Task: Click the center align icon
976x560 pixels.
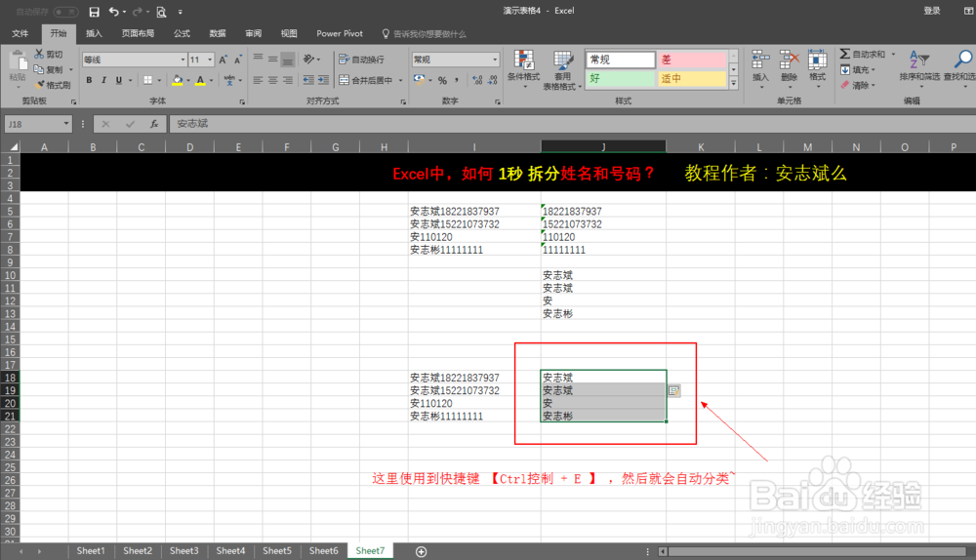Action: pos(272,80)
